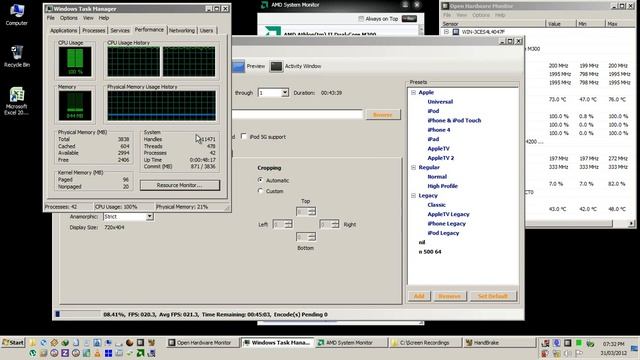Collapse the Apple presets group

pos(413,93)
